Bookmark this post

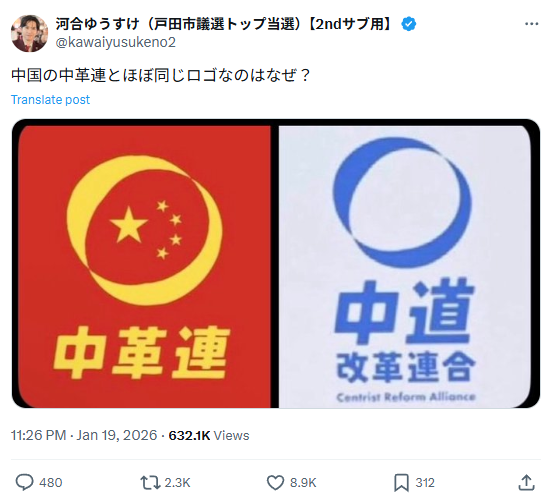pyautogui.click(x=401, y=483)
